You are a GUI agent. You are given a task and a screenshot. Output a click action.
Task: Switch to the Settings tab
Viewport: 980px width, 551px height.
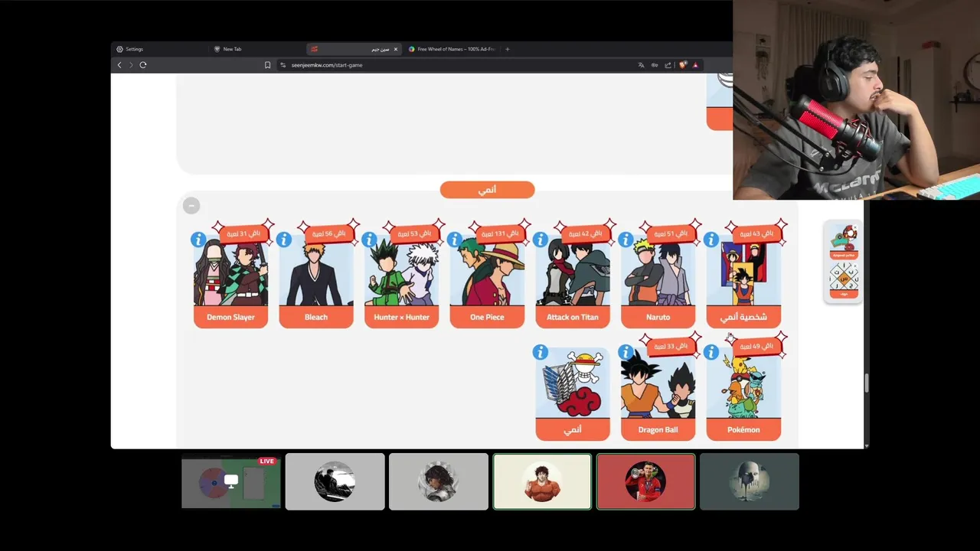pos(159,49)
